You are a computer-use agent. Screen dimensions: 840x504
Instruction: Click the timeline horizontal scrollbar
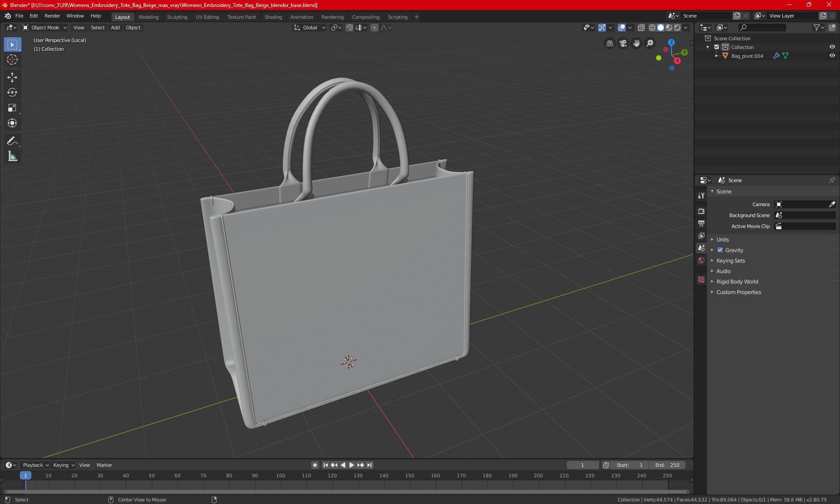pos(346,492)
